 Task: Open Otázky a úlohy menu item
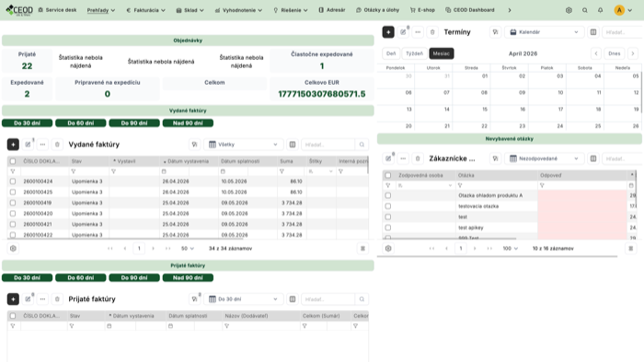377,10
